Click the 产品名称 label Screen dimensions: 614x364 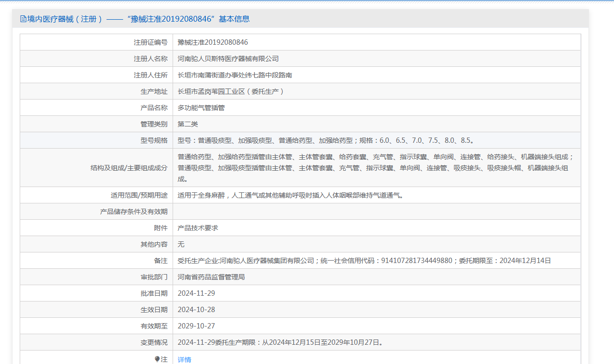pyautogui.click(x=154, y=108)
